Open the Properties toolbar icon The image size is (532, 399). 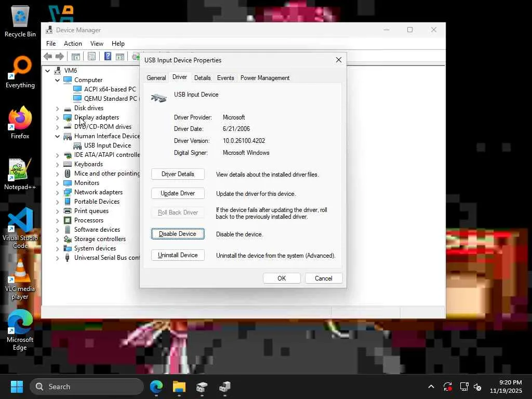(91, 56)
